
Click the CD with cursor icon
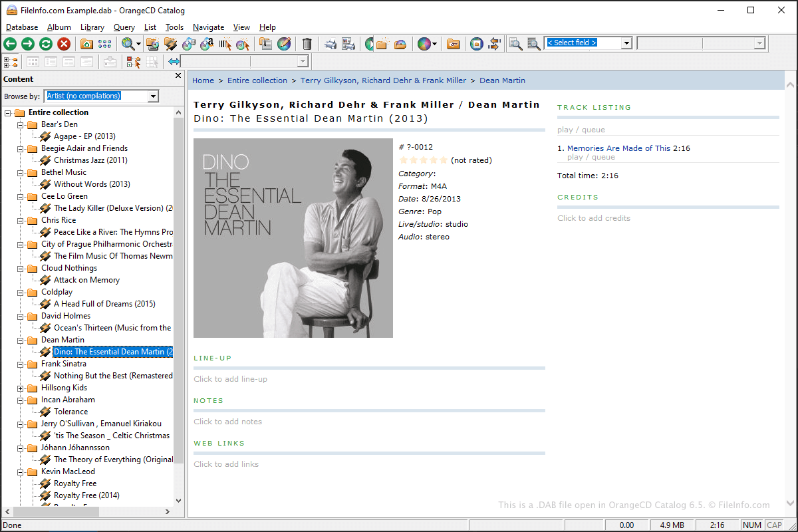[243, 44]
